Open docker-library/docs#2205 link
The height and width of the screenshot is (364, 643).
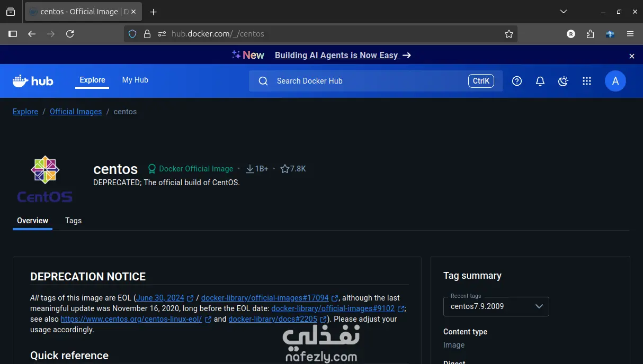[273, 319]
